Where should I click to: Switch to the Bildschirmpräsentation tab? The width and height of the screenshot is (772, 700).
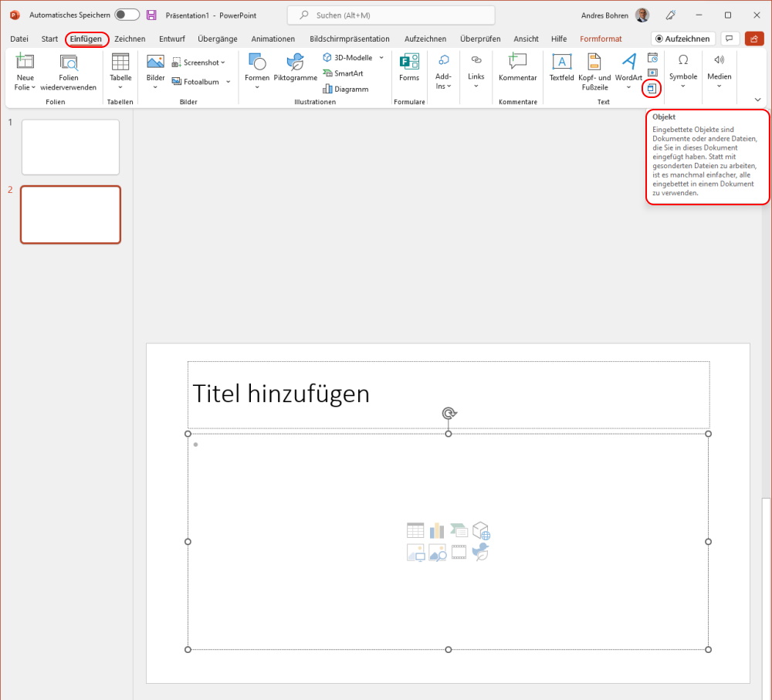click(x=349, y=39)
